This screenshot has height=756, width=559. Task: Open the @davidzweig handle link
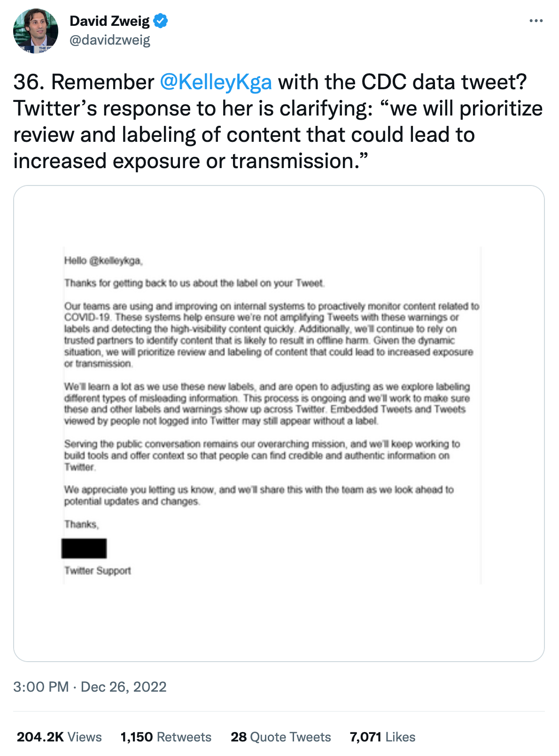(110, 40)
